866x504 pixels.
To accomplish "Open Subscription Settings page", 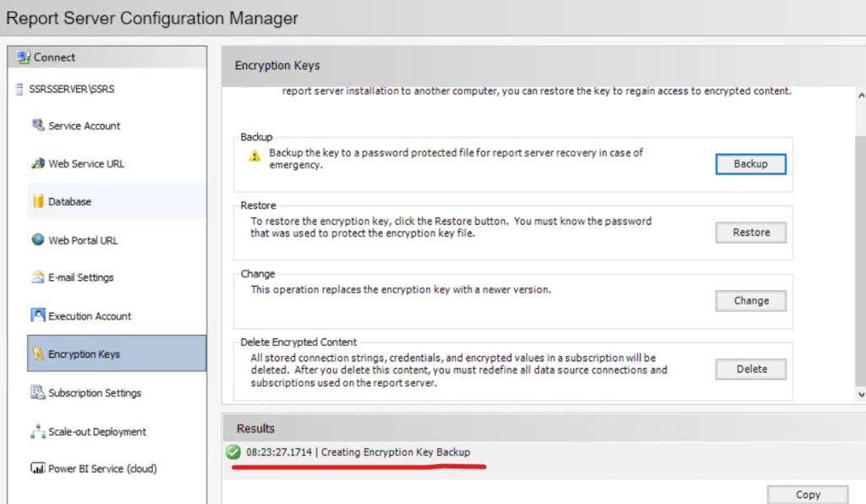I will [95, 392].
